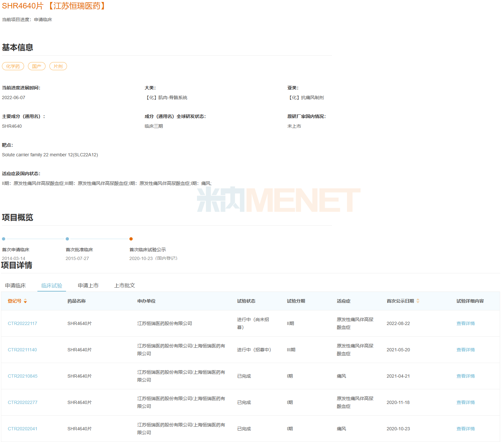The height and width of the screenshot is (442, 504).
Task: Go to the 上市批文 tab
Action: 125,285
